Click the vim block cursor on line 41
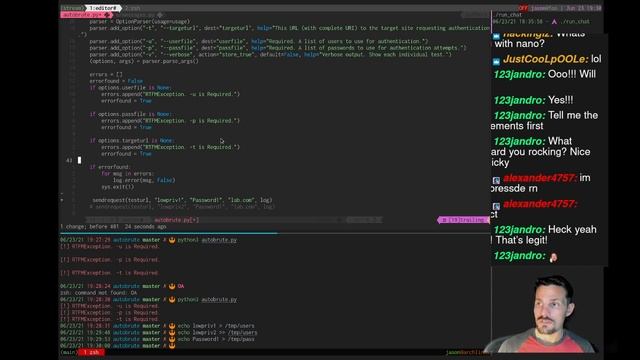The image size is (640, 360). [80, 160]
